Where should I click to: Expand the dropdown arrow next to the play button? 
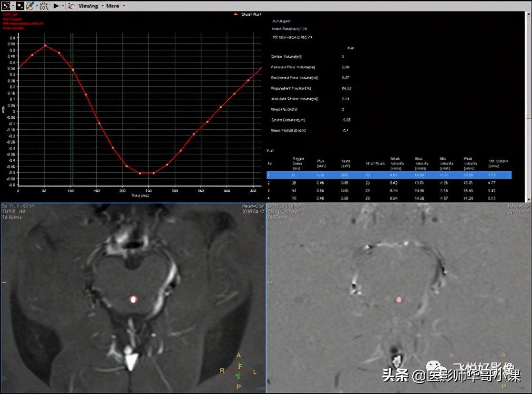pyautogui.click(x=63, y=6)
